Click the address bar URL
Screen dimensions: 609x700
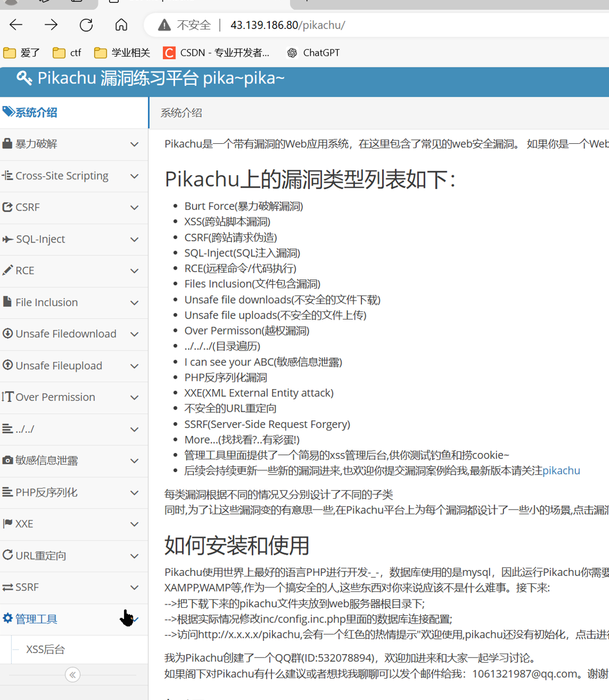(288, 25)
